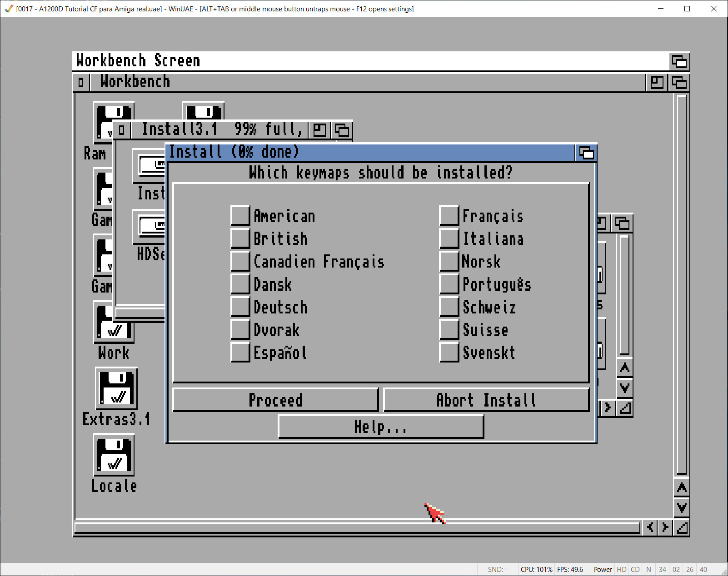Close the Install3.1 window
Viewport: 728px width, 576px height.
click(121, 130)
